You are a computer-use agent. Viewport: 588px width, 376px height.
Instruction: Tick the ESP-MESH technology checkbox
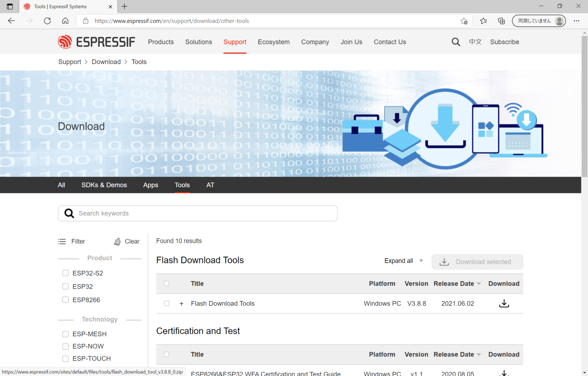tap(65, 334)
